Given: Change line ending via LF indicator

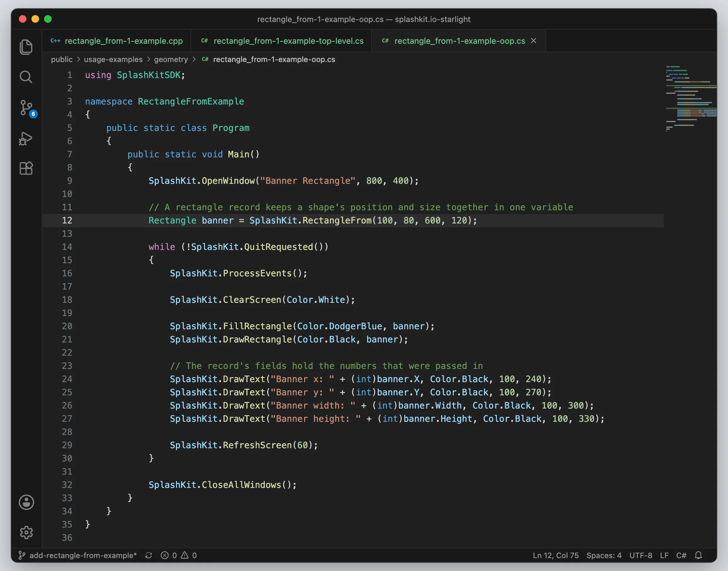Looking at the screenshot, I should click(664, 555).
